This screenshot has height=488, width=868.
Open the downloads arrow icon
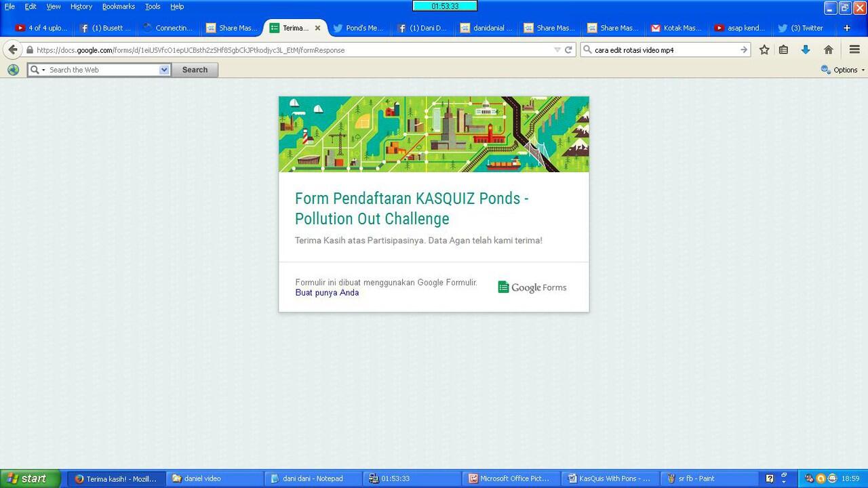[806, 49]
